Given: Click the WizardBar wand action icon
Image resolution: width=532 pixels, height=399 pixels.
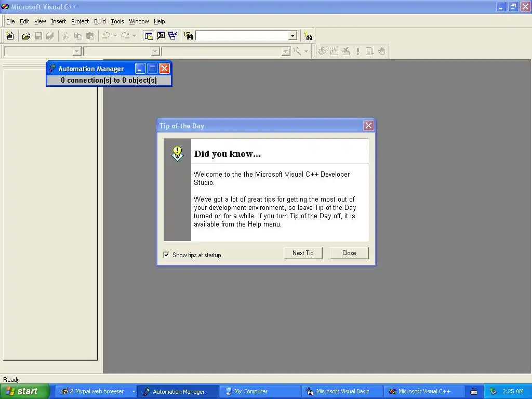Looking at the screenshot, I should tap(297, 51).
